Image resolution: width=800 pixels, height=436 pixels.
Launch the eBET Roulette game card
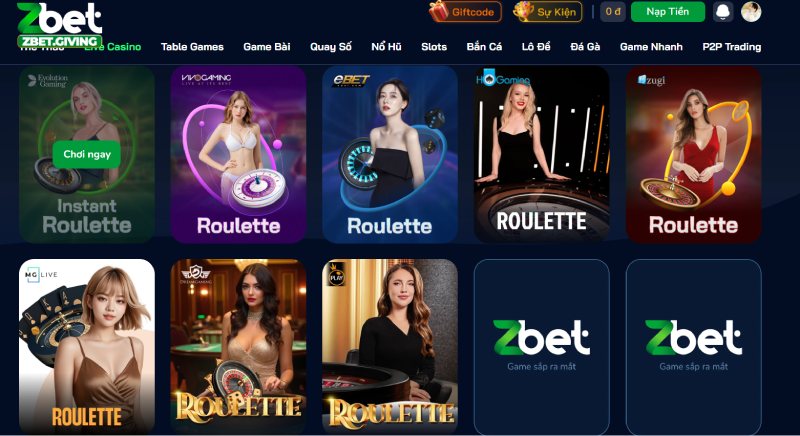(x=390, y=155)
